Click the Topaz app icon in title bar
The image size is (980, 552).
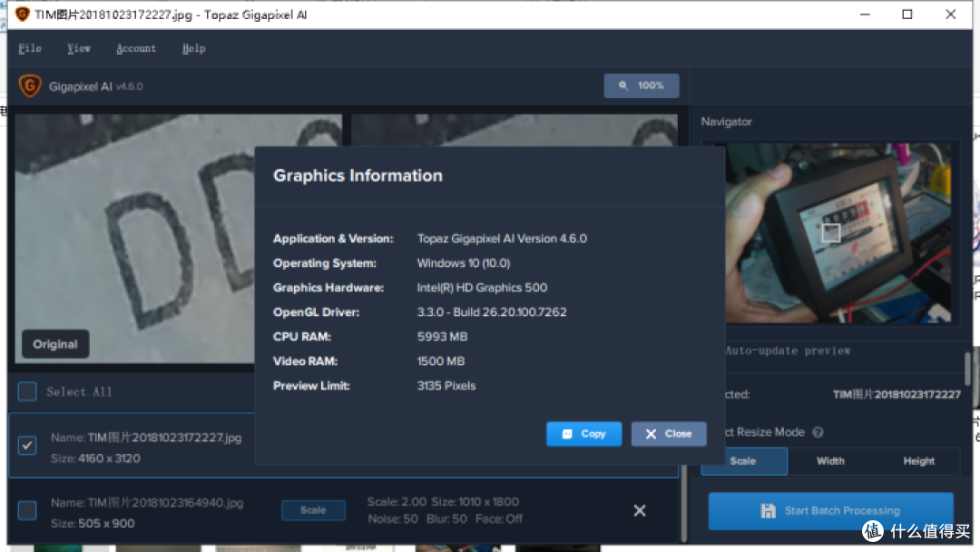[x=22, y=15]
